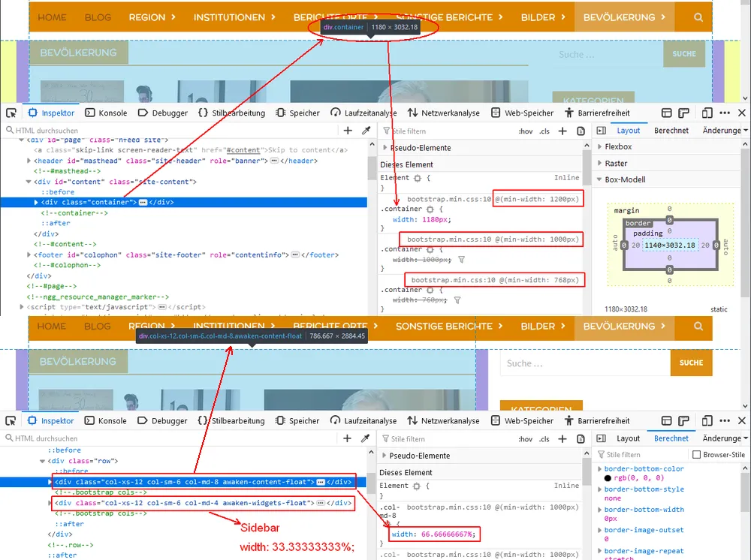
Task: Click iframe/frame selector icon in upper DevTools toolbar
Action: click(666, 113)
